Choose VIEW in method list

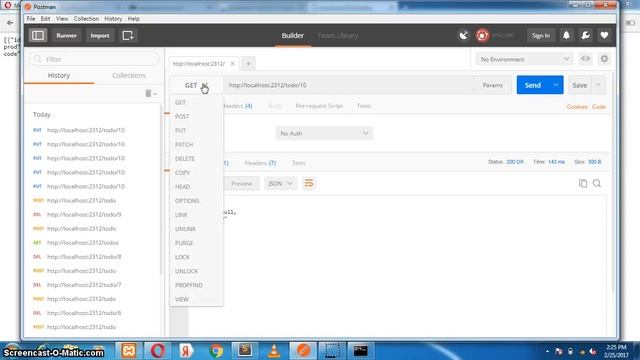[x=182, y=299]
